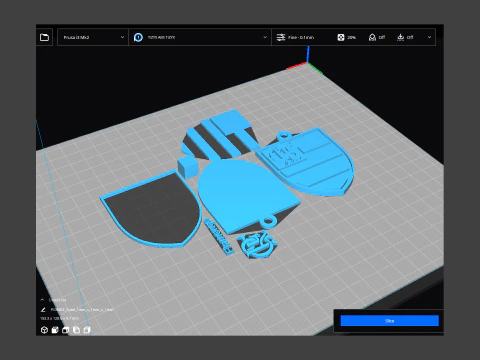Select the narrow raised text strip model
480x360 pixels.
tap(218, 236)
